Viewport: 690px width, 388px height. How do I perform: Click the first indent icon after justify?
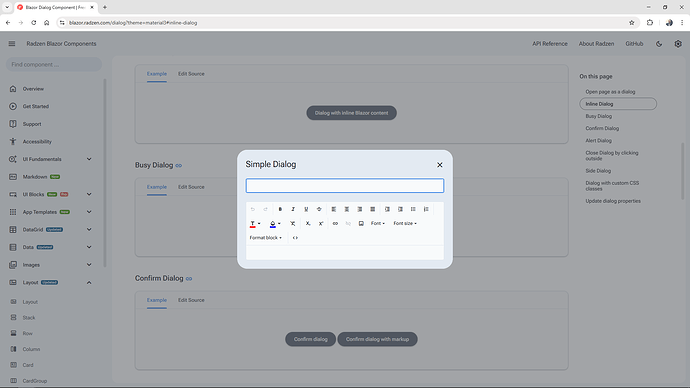point(387,209)
